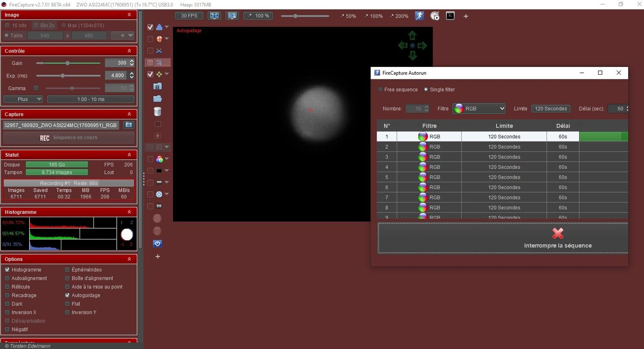The height and width of the screenshot is (349, 644).
Task: Collapse the Contrôle panel
Action: [129, 51]
